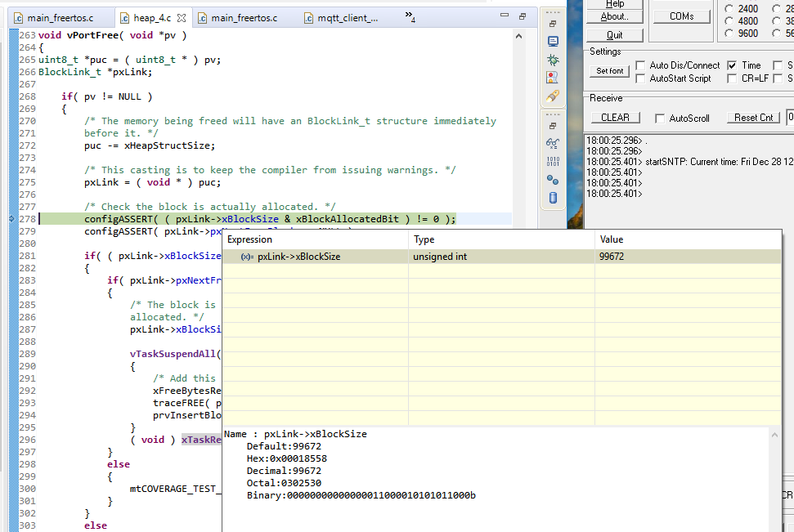Screen dimensions: 794x532
Task: Click the blue cylinder icon in sidebar
Action: tap(553, 197)
